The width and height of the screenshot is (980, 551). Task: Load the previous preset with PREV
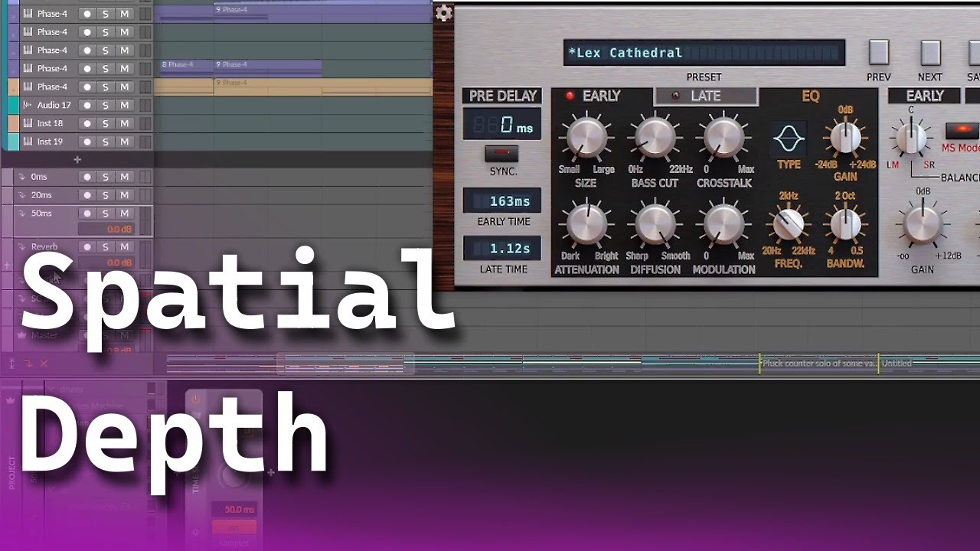coord(879,53)
